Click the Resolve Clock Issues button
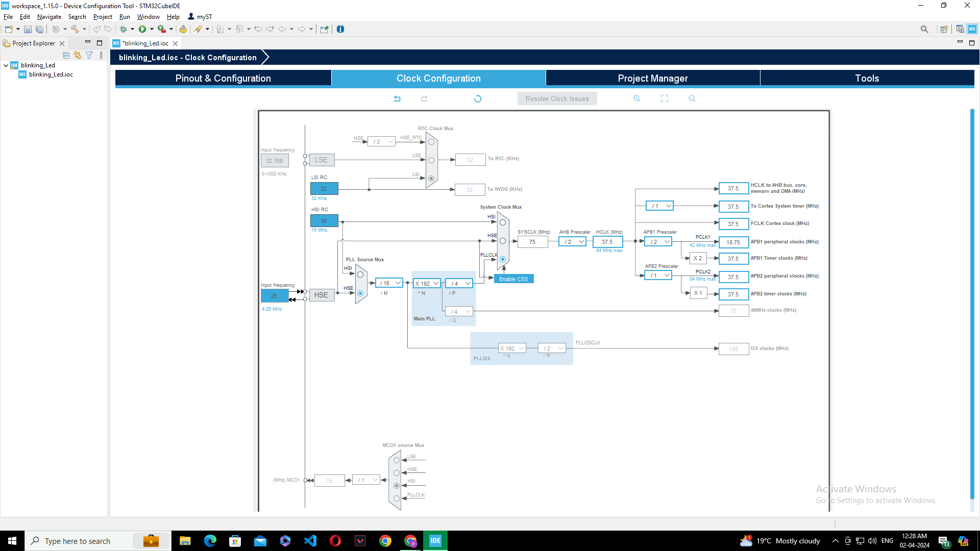 [557, 98]
